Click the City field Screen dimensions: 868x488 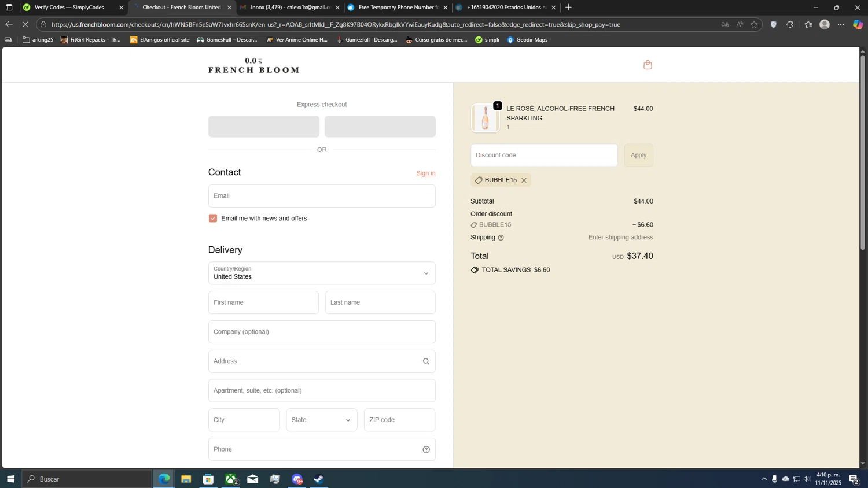[x=244, y=420]
